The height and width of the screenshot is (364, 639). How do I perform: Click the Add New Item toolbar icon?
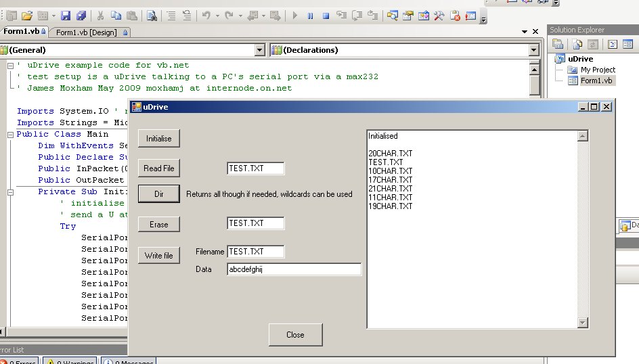coord(43,16)
